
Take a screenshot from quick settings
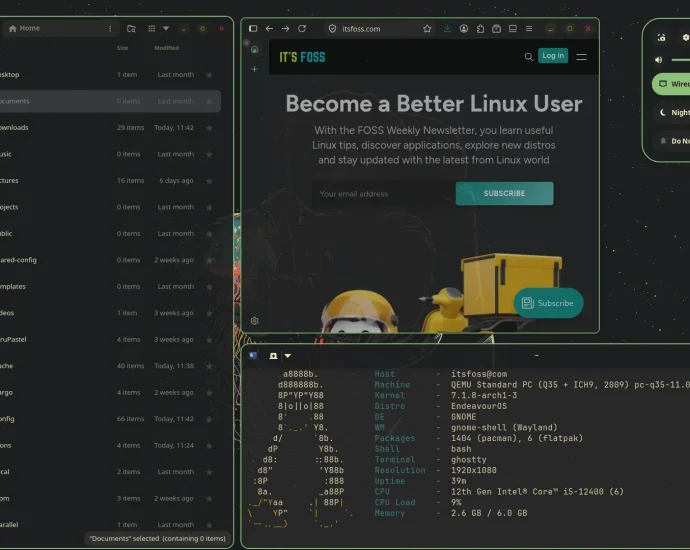pyautogui.click(x=661, y=38)
